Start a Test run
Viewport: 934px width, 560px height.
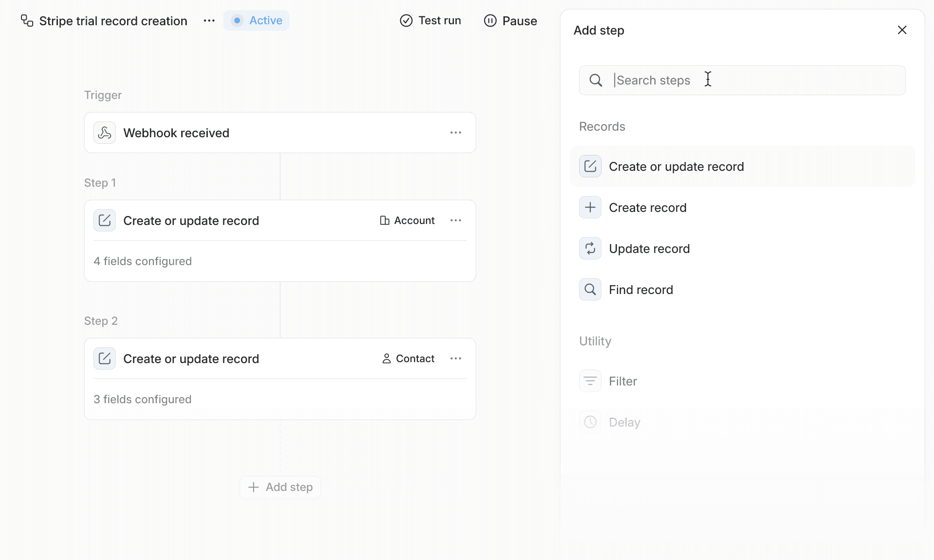coord(430,21)
